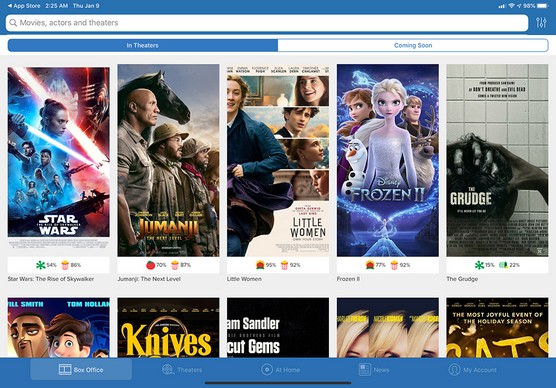The height and width of the screenshot is (388, 556).
Task: Tap the 15% Tomatometer score
Action: point(490,265)
